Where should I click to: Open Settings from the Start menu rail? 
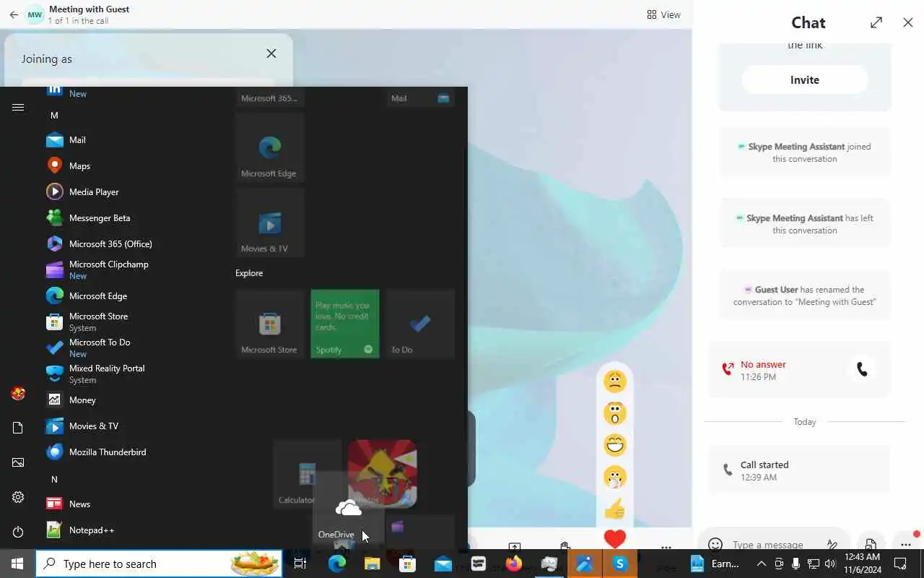[x=18, y=497]
